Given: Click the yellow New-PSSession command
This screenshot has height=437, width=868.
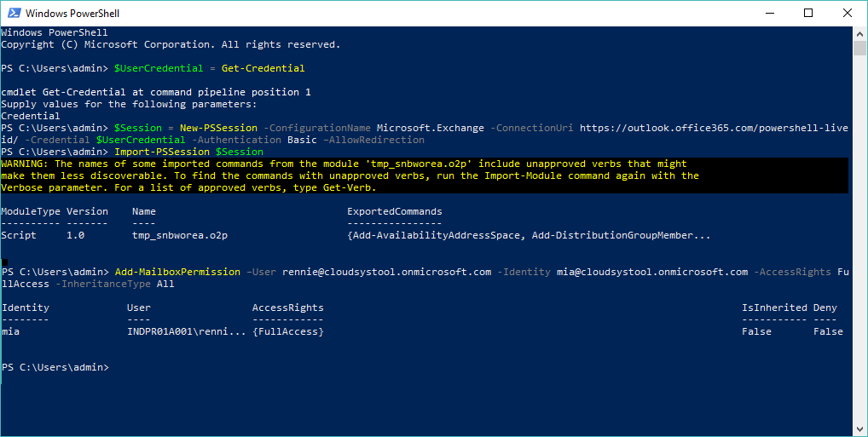Looking at the screenshot, I should point(218,128).
